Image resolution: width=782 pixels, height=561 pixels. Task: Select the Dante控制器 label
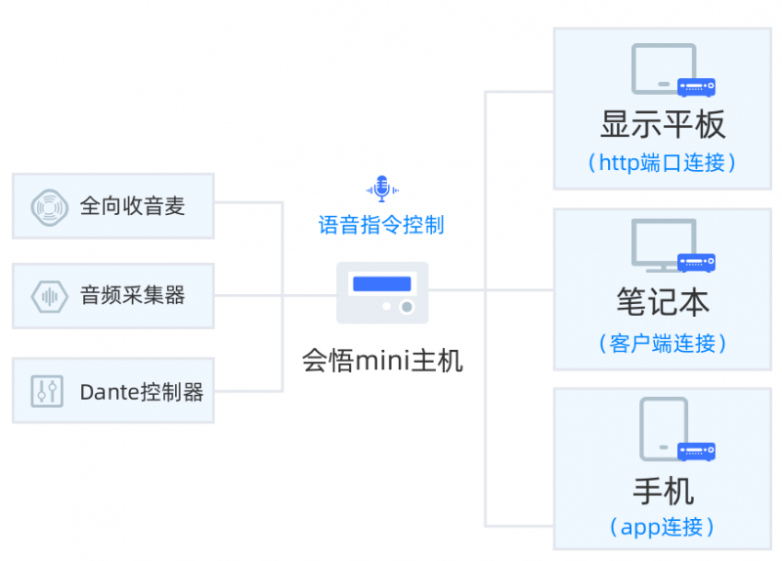142,392
